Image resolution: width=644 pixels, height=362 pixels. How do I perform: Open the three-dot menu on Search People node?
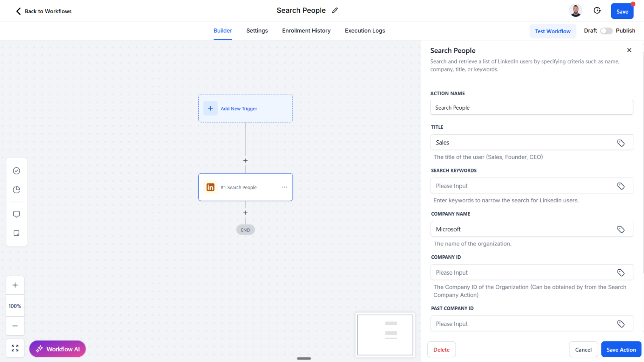(x=285, y=187)
